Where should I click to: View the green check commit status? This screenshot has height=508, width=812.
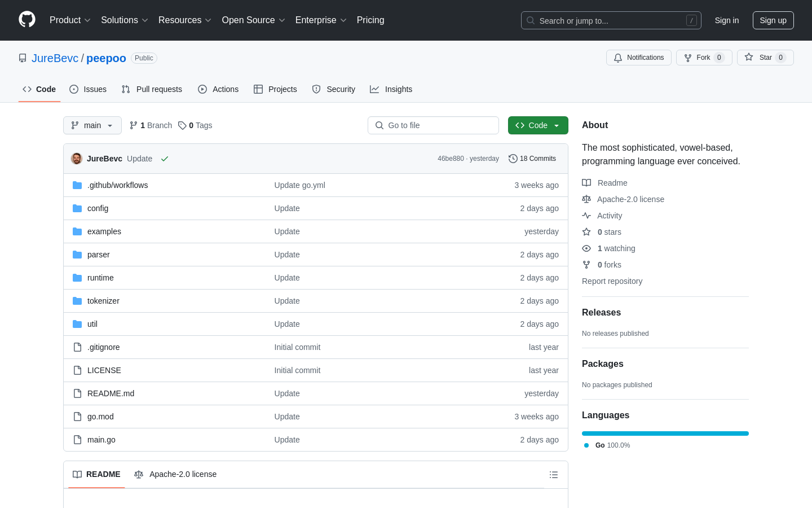(x=165, y=159)
